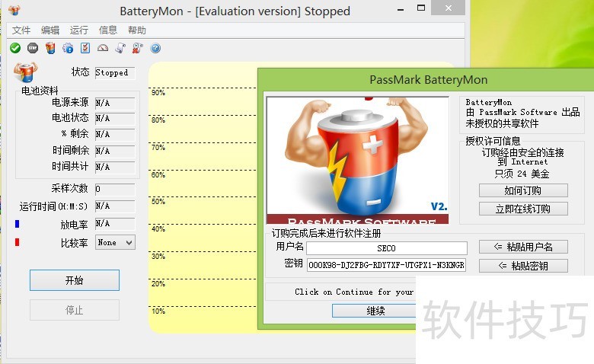The width and height of the screenshot is (594, 364).
Task: Click the clear log scroll icon with red X
Action: tap(138, 48)
